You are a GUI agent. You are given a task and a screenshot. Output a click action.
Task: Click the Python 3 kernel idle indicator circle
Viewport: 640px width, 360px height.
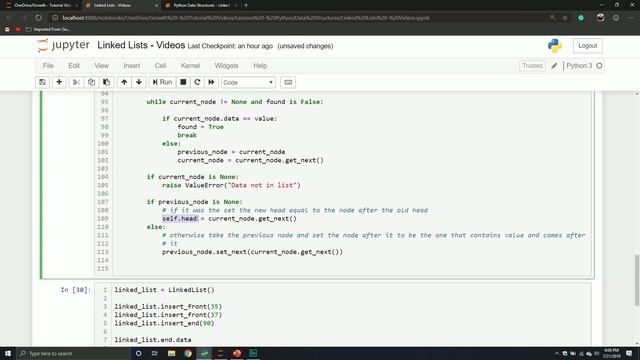pyautogui.click(x=599, y=66)
